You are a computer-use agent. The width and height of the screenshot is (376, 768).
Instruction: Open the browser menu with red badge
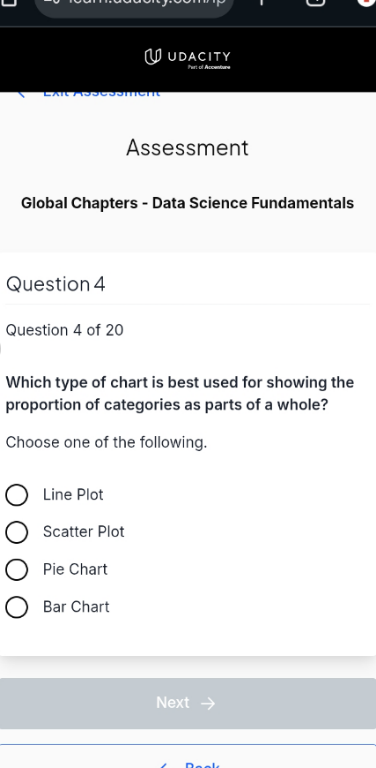point(366,2)
